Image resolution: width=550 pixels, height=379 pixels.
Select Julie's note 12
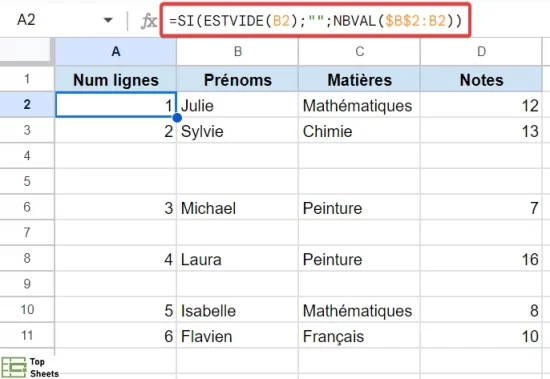click(481, 105)
